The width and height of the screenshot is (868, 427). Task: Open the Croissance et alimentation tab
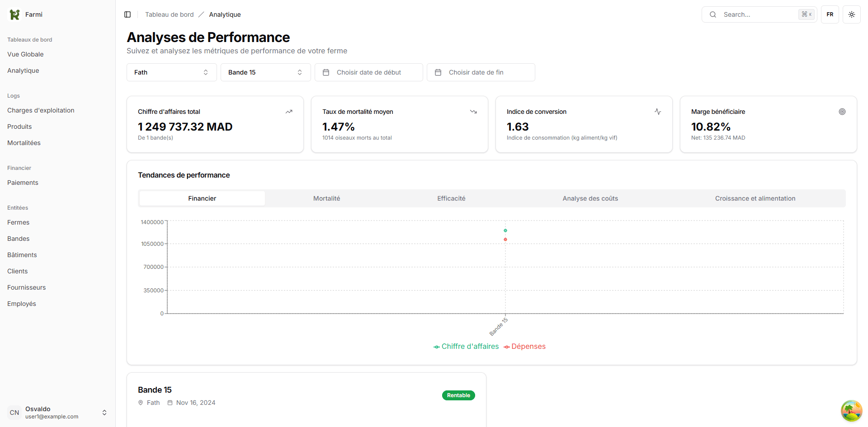(x=755, y=198)
